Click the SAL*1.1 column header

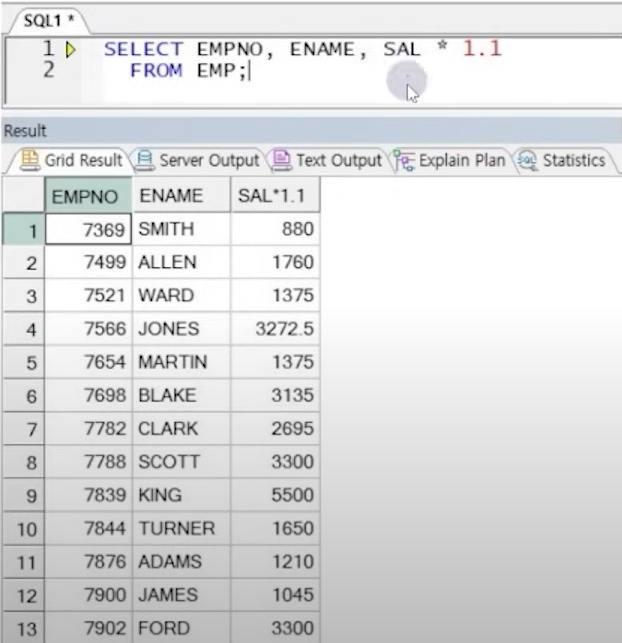(276, 196)
